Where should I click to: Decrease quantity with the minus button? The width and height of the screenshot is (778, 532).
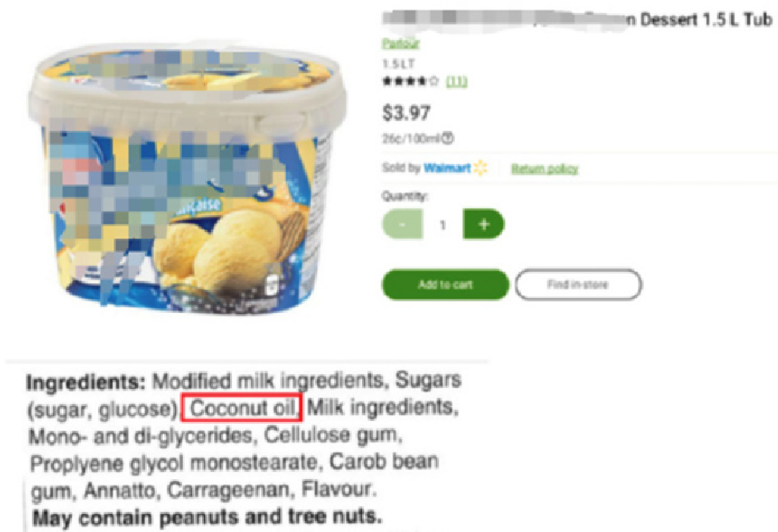point(402,224)
